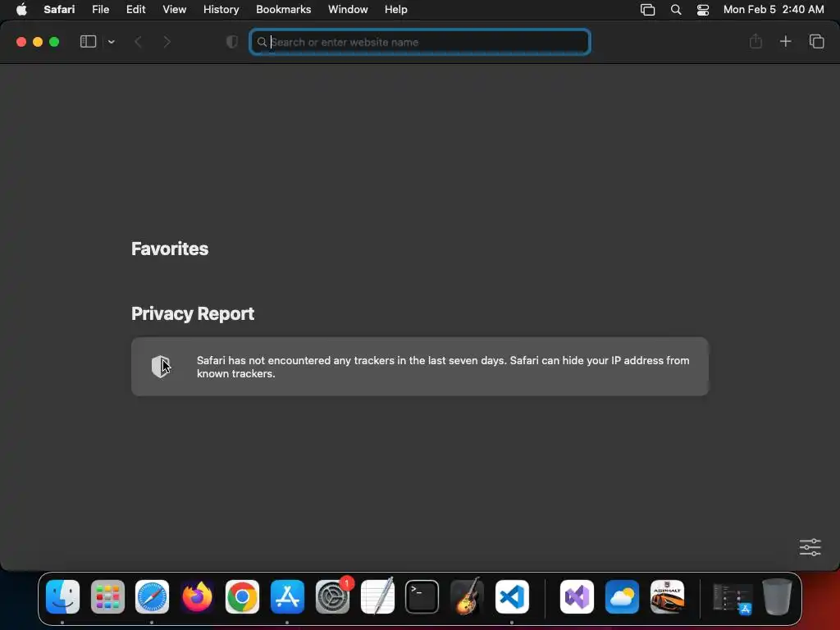Screen dimensions: 840x630
Task: Open Launchpad from the Dock
Action: [x=107, y=596]
